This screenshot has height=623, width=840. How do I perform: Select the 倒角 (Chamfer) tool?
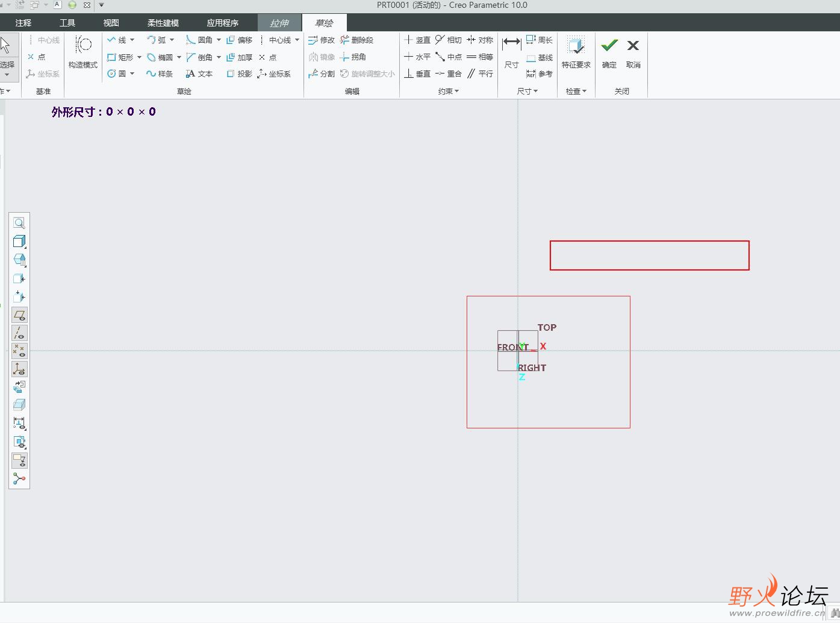click(x=199, y=57)
